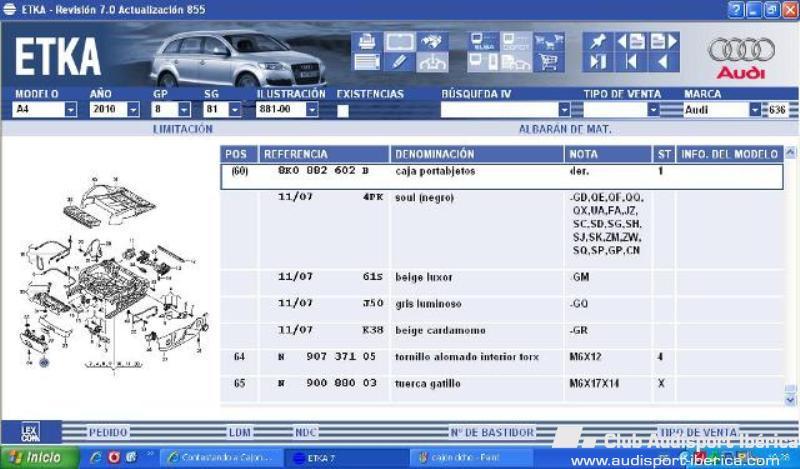This screenshot has height=469, width=800.
Task: Toggle the Existencias checkbox
Action: (343, 111)
